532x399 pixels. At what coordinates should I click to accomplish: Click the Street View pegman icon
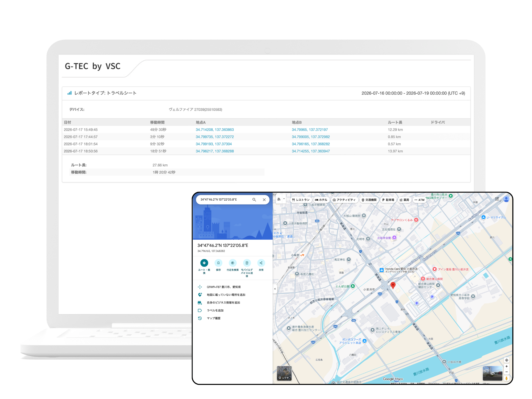(507, 378)
